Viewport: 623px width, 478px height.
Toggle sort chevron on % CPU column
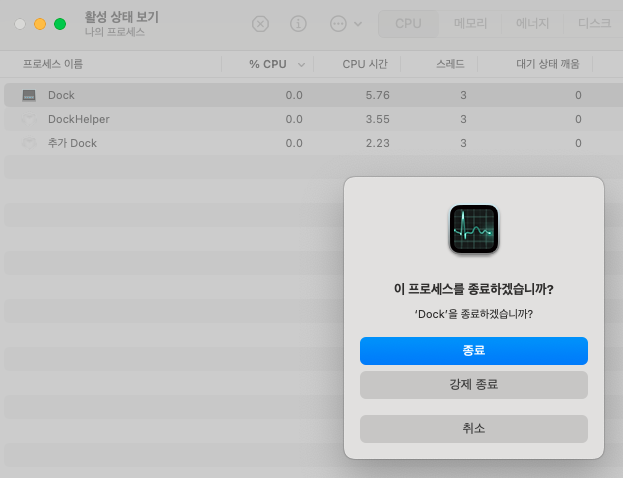point(301,64)
